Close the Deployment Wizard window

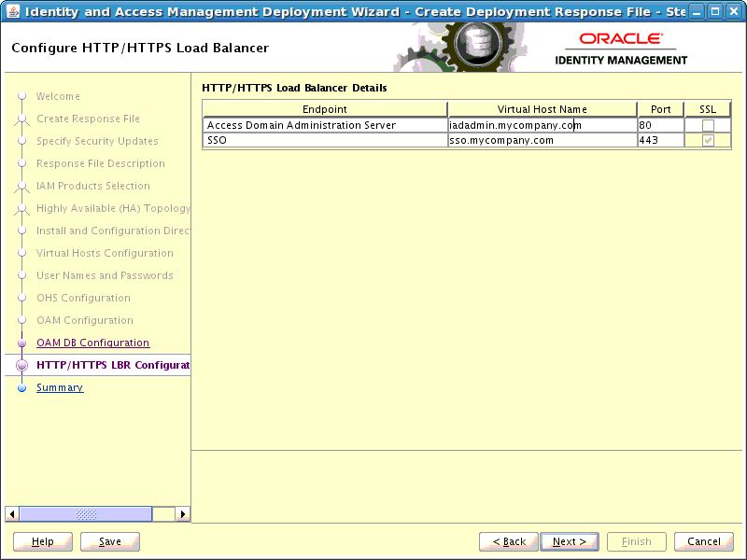pyautogui.click(x=734, y=11)
